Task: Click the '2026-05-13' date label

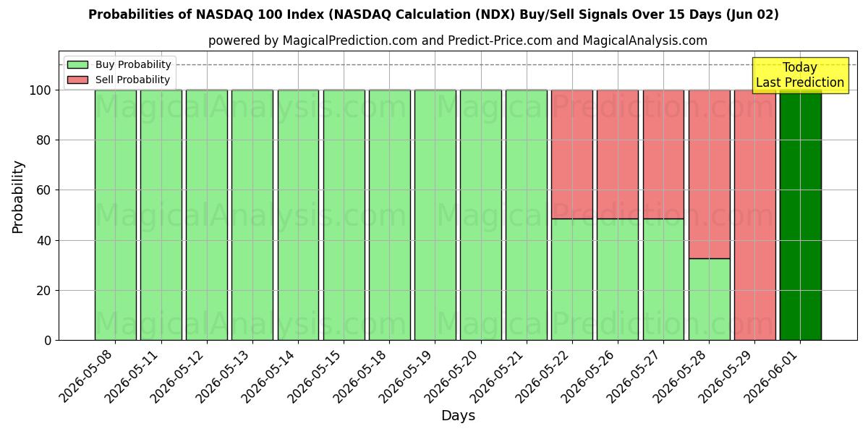Action: point(224,375)
